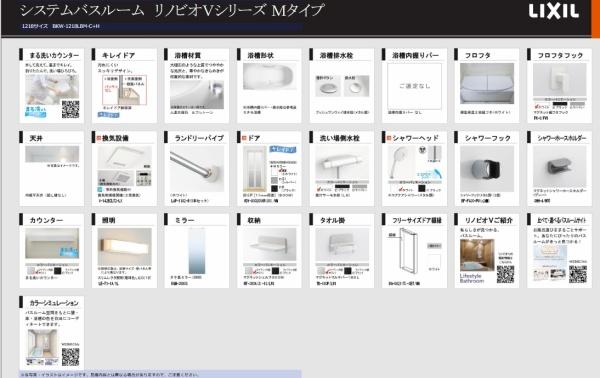Screen dimensions: 600x378
Task: Click the システムバスルーム リノビオVシリーズ title
Action: pyautogui.click(x=172, y=11)
